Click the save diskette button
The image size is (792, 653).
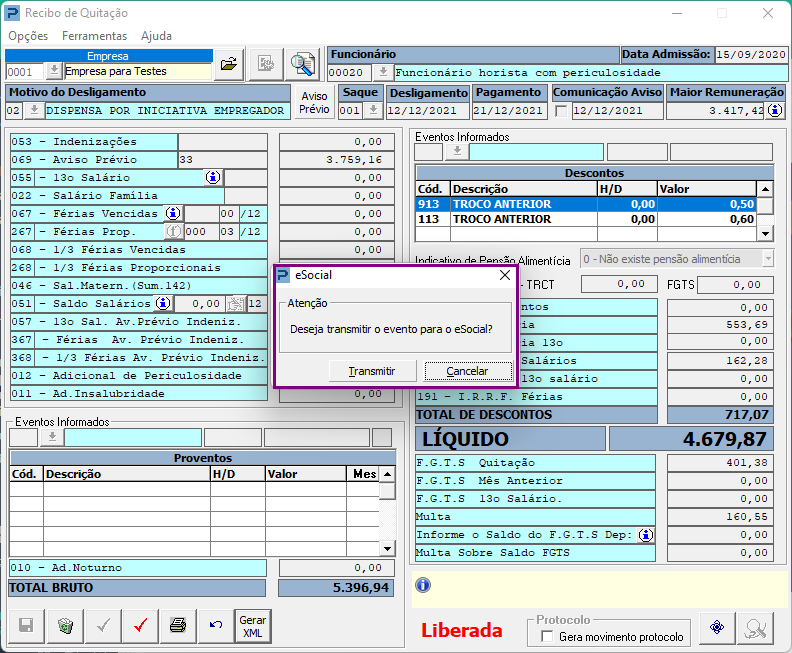(26, 626)
